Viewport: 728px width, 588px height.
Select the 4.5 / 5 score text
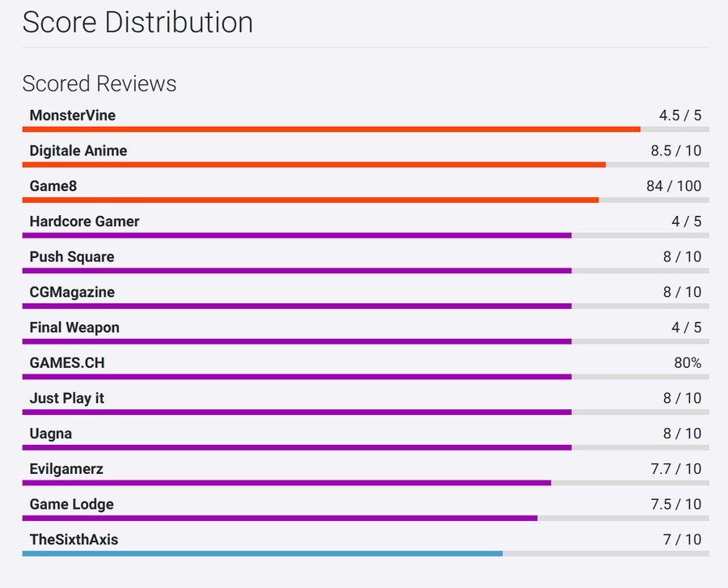[680, 115]
